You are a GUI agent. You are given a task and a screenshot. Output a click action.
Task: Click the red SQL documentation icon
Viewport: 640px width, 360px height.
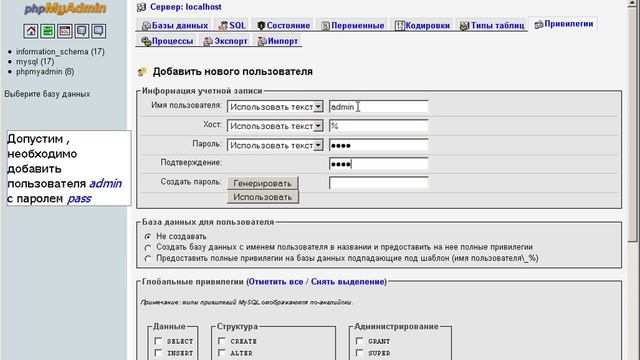[64, 31]
